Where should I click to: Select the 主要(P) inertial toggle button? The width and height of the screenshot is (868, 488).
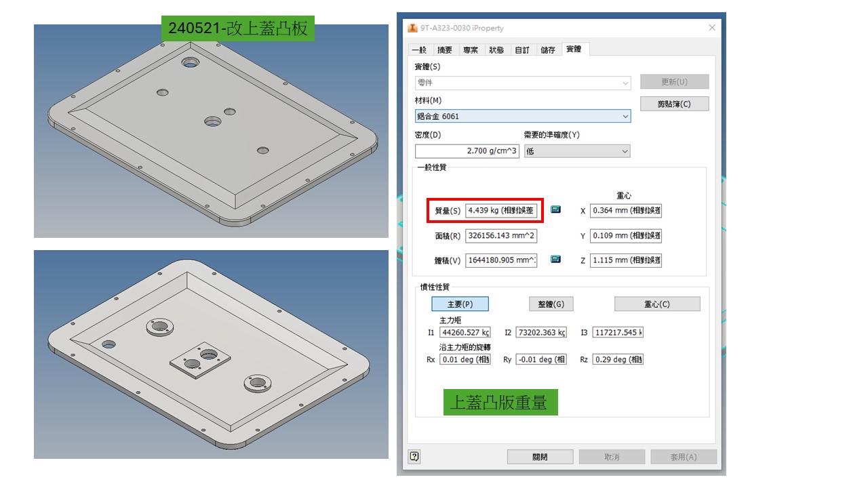[x=460, y=304]
